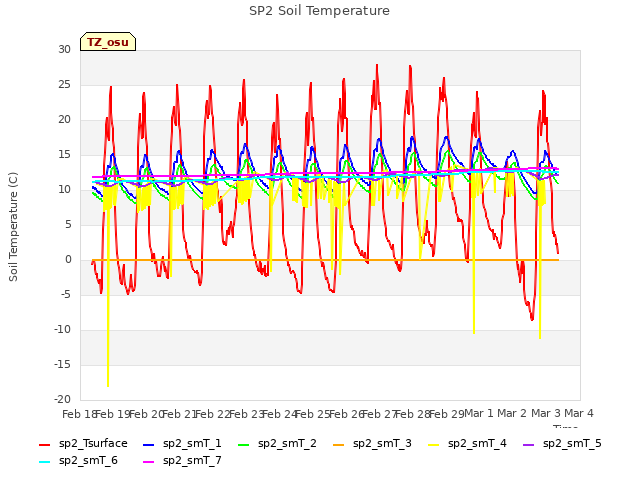The image size is (640, 480).
Task: Toggle sp2_Tsurface series in legend
Action: click(83, 443)
